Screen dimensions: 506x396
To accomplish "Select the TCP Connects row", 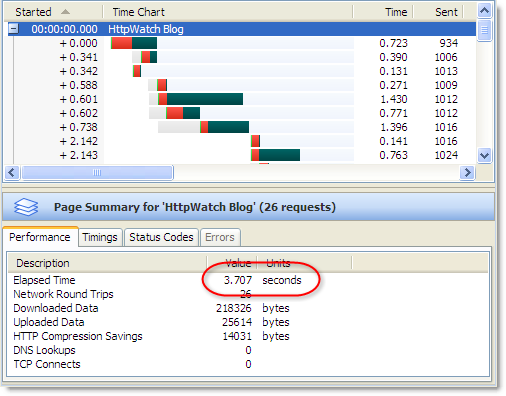I will click(x=247, y=364).
